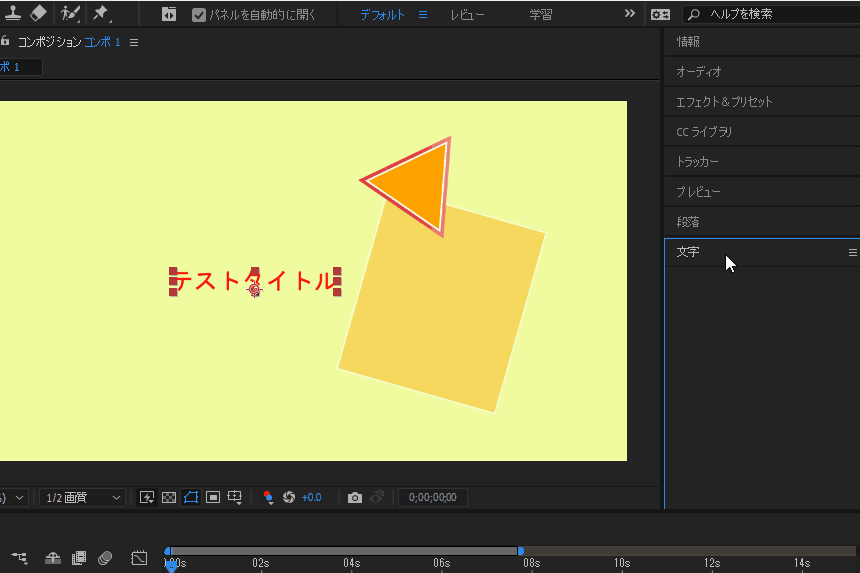
Task: Select the テストタイトル text layer
Action: (x=255, y=281)
